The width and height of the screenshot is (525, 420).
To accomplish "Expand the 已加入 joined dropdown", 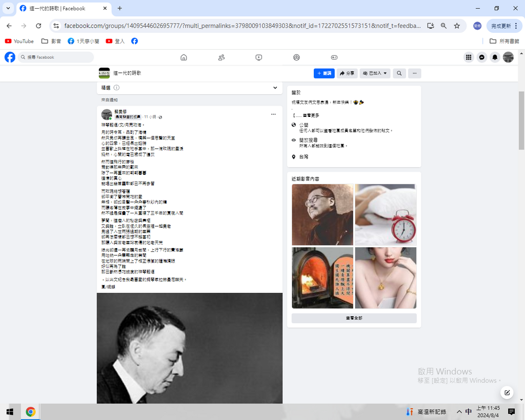I will coord(375,73).
